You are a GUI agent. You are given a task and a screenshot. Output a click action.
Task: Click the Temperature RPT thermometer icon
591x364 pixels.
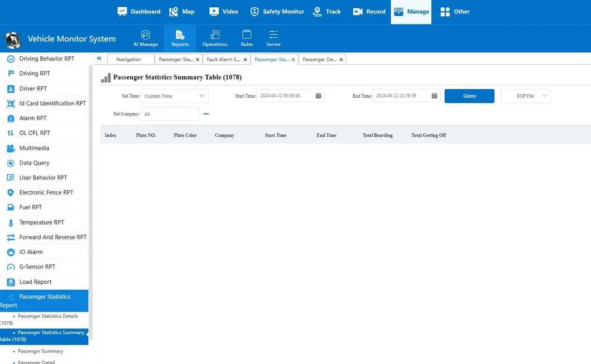[10, 222]
